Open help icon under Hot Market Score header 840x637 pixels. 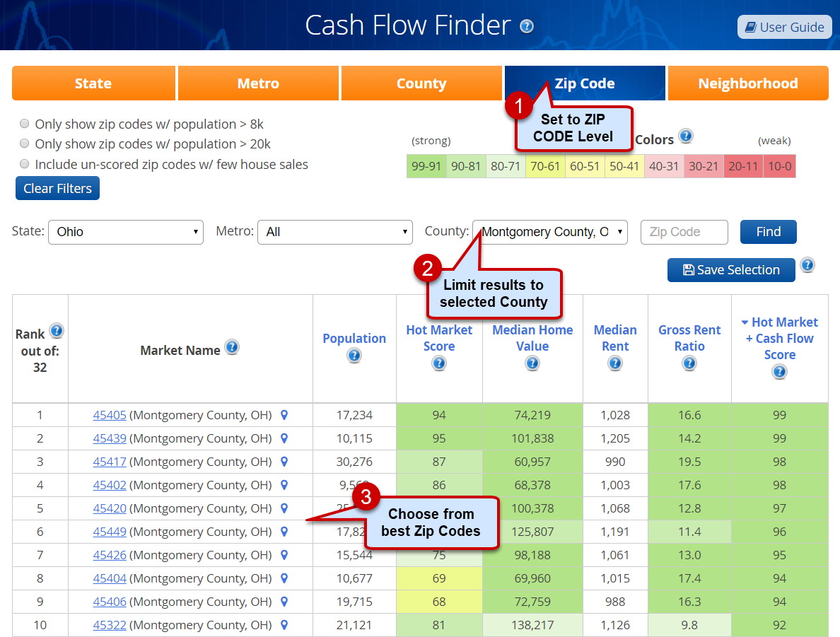point(439,364)
